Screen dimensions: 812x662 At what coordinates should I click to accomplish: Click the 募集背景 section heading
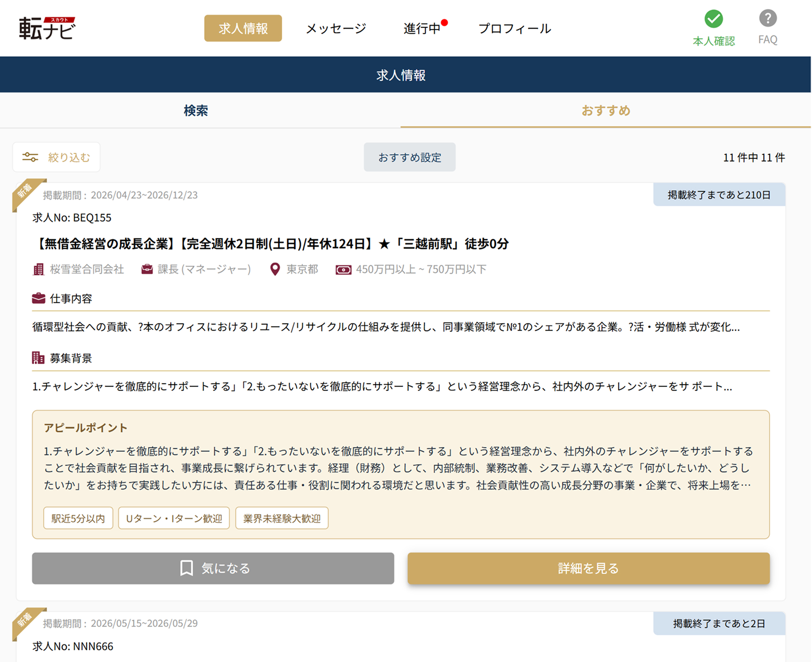71,358
